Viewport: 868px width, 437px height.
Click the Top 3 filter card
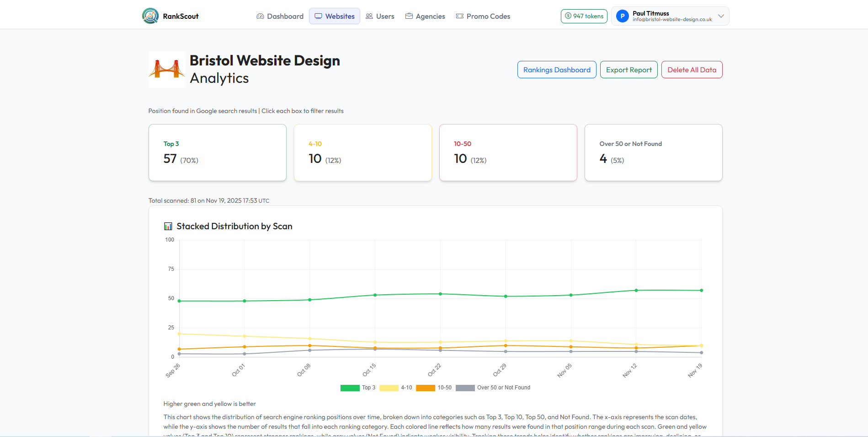217,152
